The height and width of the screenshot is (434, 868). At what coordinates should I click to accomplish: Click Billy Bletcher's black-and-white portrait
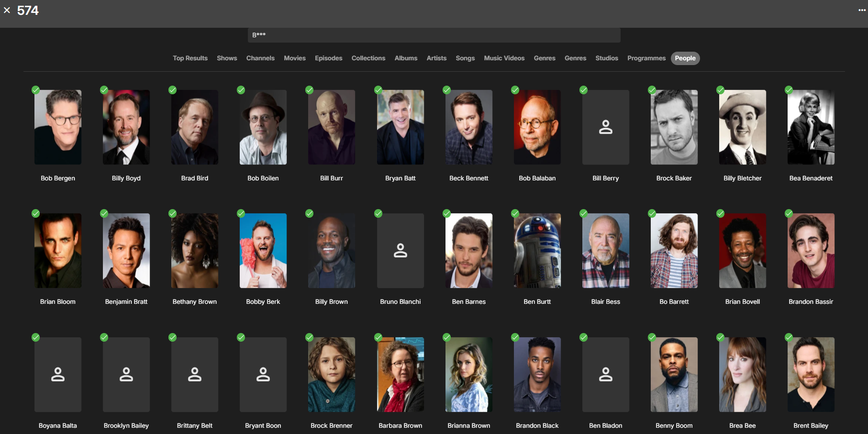(x=743, y=127)
